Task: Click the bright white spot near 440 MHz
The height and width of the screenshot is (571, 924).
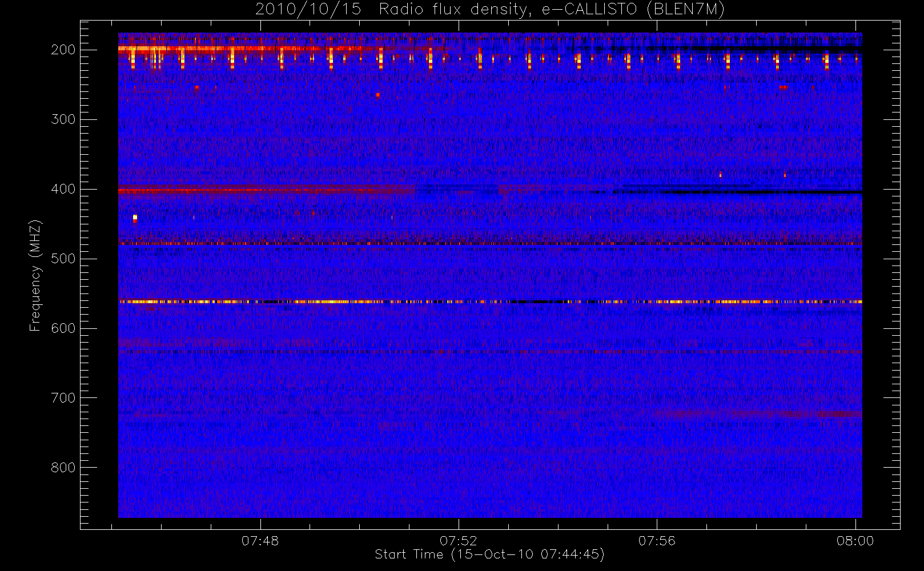Action: point(135,217)
